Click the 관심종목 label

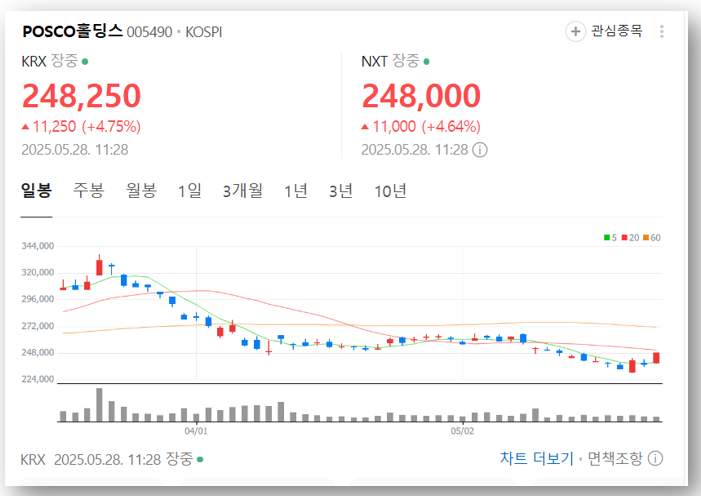pos(617,31)
